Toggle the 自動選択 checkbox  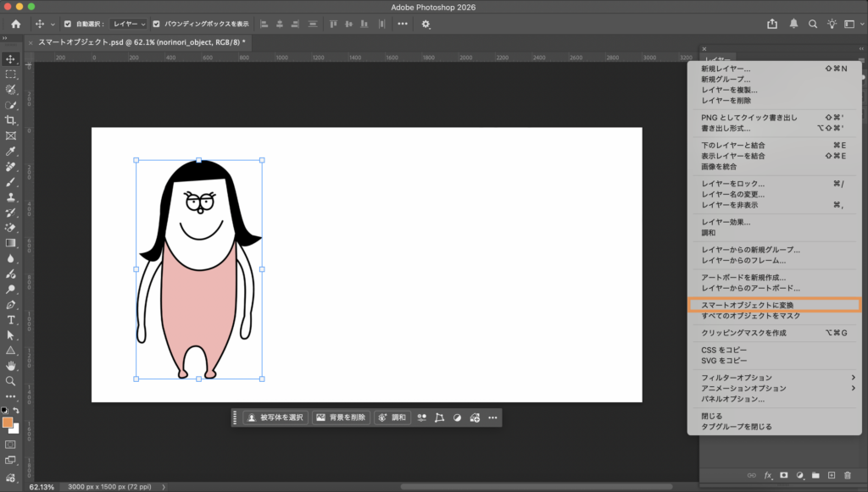[69, 24]
